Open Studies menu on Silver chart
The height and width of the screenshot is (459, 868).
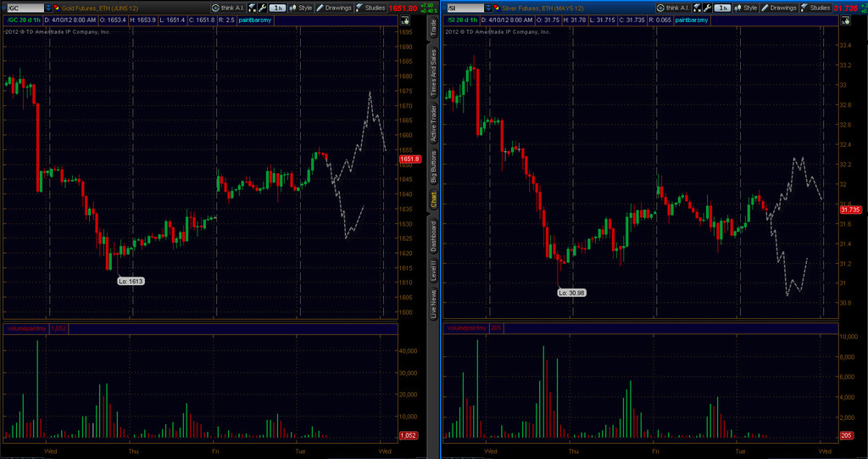click(x=815, y=8)
